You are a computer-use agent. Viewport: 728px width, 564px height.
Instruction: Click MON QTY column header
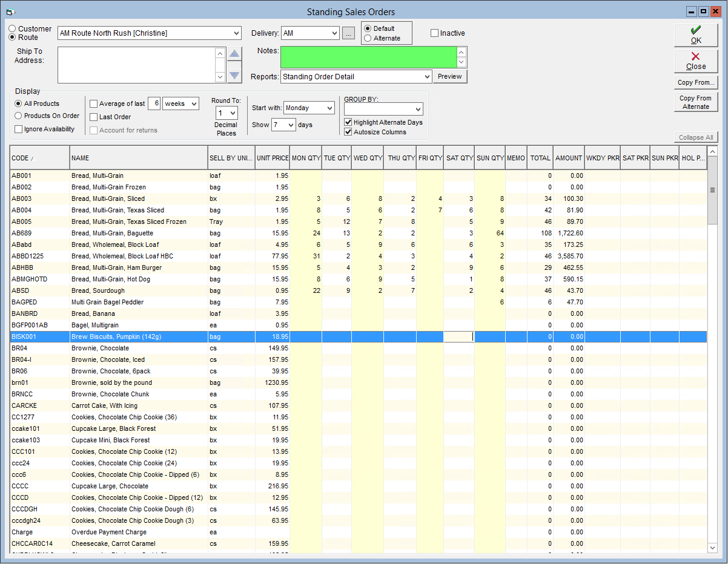(x=306, y=158)
